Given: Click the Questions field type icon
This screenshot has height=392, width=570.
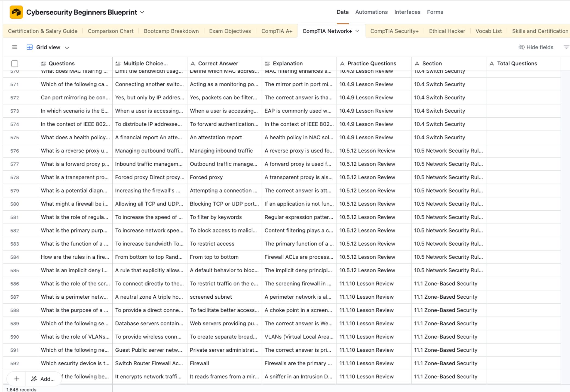Looking at the screenshot, I should 44,63.
